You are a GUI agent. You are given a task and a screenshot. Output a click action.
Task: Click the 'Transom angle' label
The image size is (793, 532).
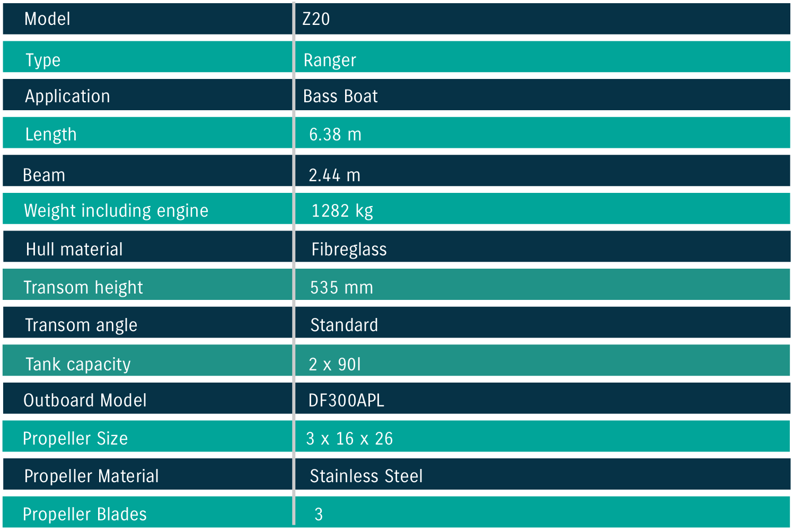click(81, 325)
